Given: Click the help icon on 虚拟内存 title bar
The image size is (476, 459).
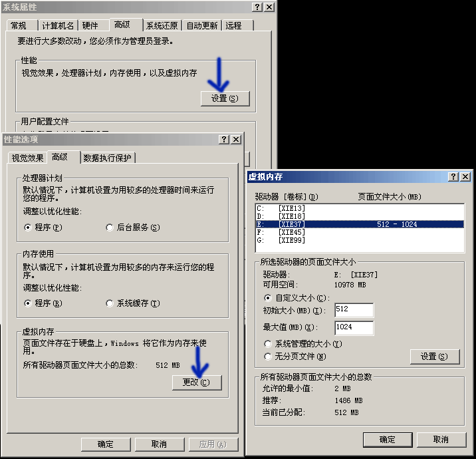Looking at the screenshot, I should click(453, 176).
